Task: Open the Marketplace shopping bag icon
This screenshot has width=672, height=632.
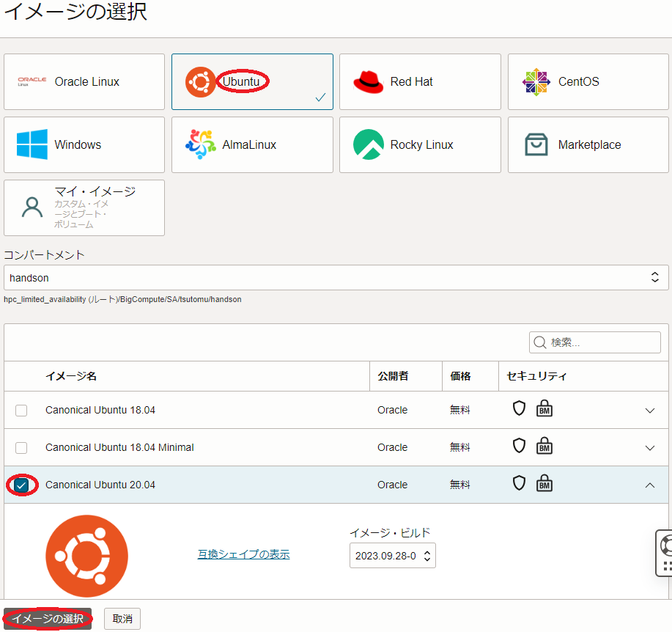Action: click(536, 144)
